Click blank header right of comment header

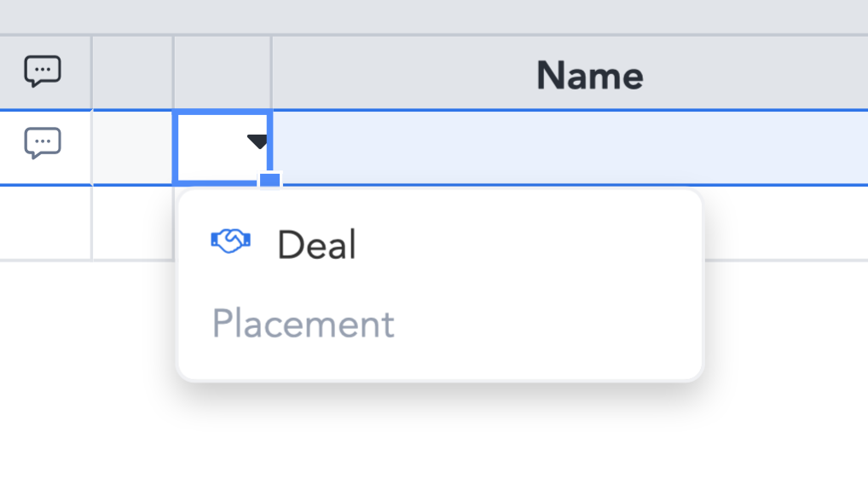(133, 73)
